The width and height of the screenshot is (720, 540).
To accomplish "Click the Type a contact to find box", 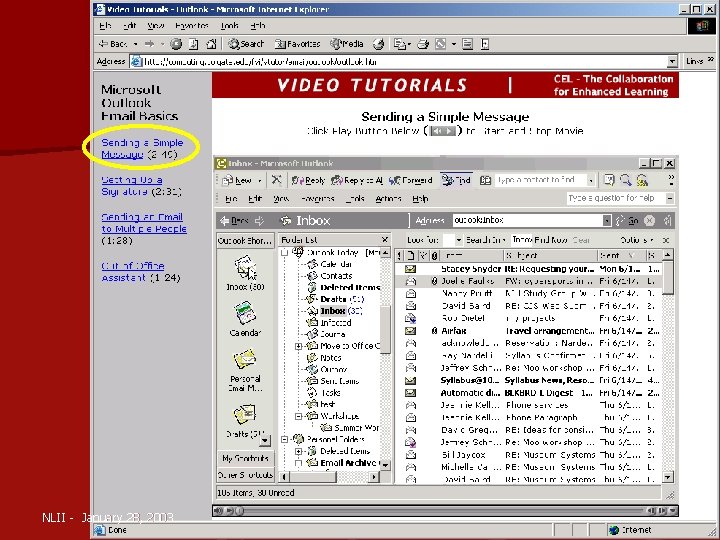I will (541, 180).
